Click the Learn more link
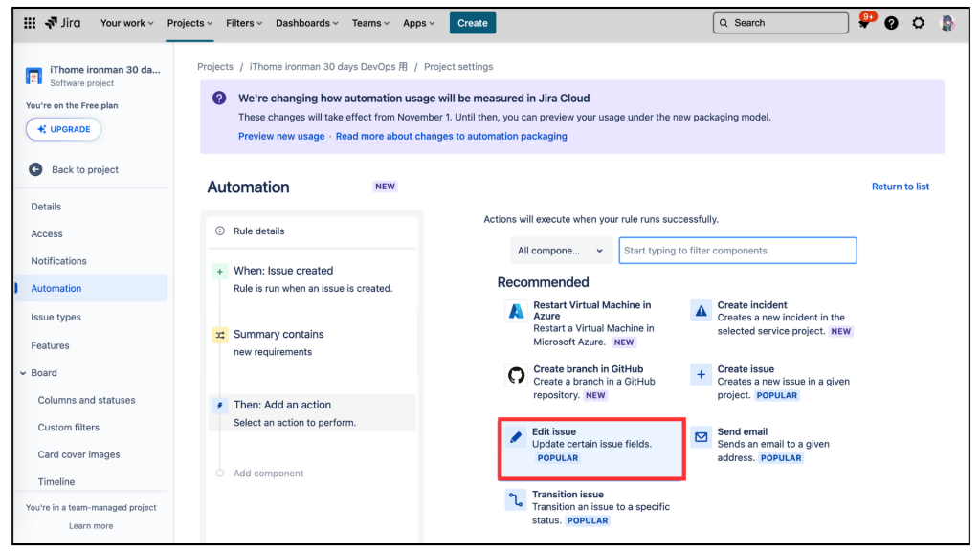Viewport: 980px width, 551px height. tap(91, 526)
